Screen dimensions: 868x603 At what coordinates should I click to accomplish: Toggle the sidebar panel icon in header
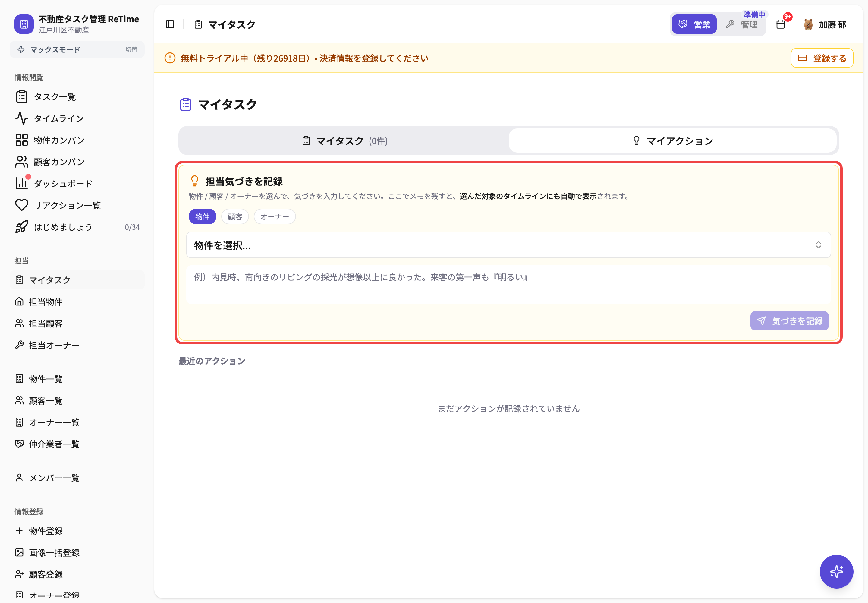170,24
